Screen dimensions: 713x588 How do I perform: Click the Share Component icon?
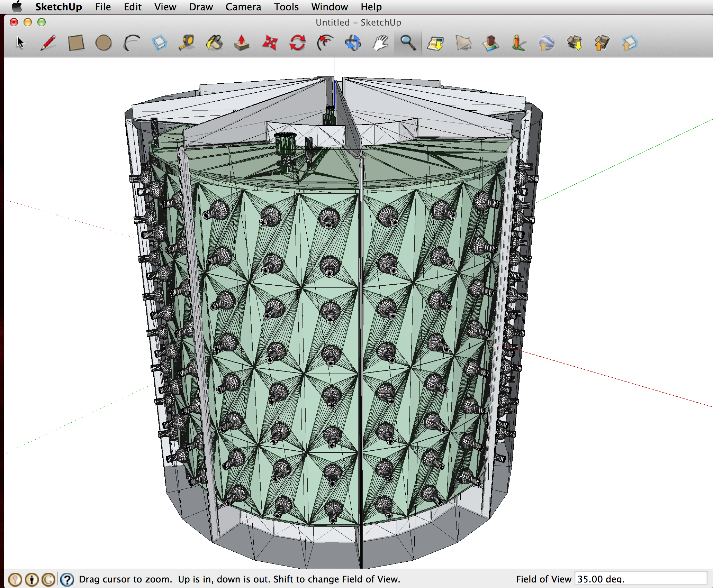[x=630, y=43]
